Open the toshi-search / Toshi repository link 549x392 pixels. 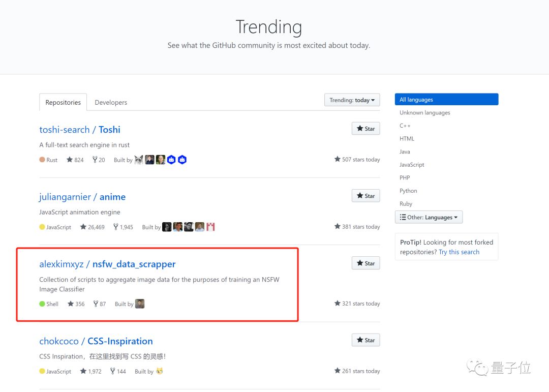pyautogui.click(x=80, y=130)
